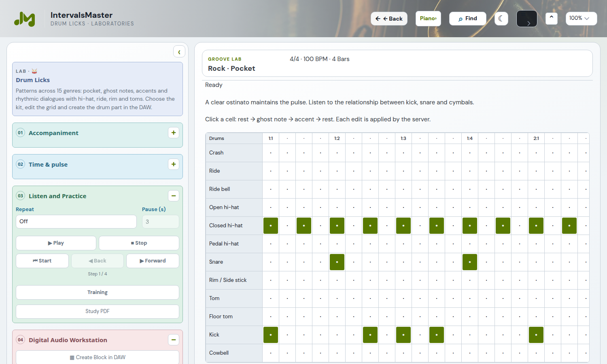607x364 pixels.
Task: Click the Pedal hi-hat row label
Action: click(x=234, y=244)
